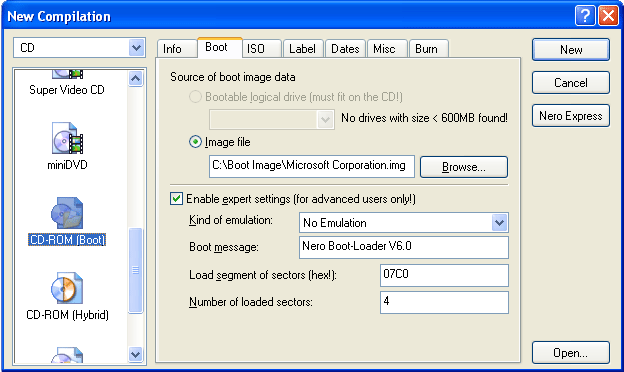The height and width of the screenshot is (372, 624).
Task: Click the Help question mark icon
Action: (585, 16)
